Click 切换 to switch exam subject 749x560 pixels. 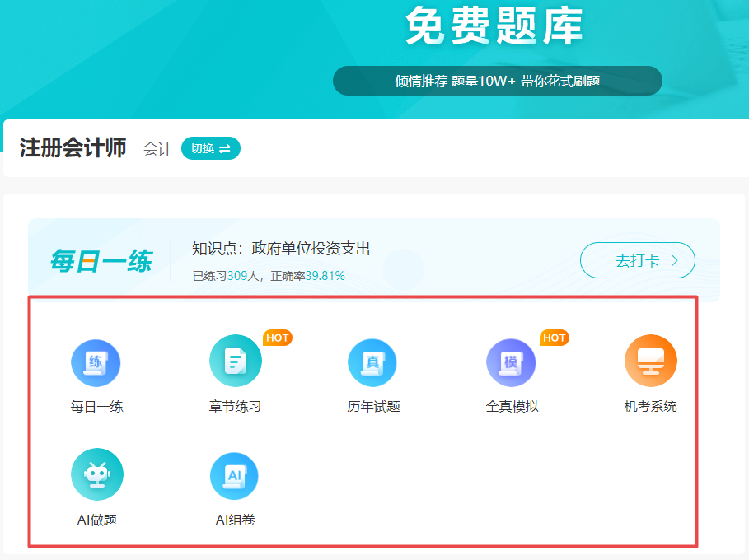pyautogui.click(x=210, y=148)
